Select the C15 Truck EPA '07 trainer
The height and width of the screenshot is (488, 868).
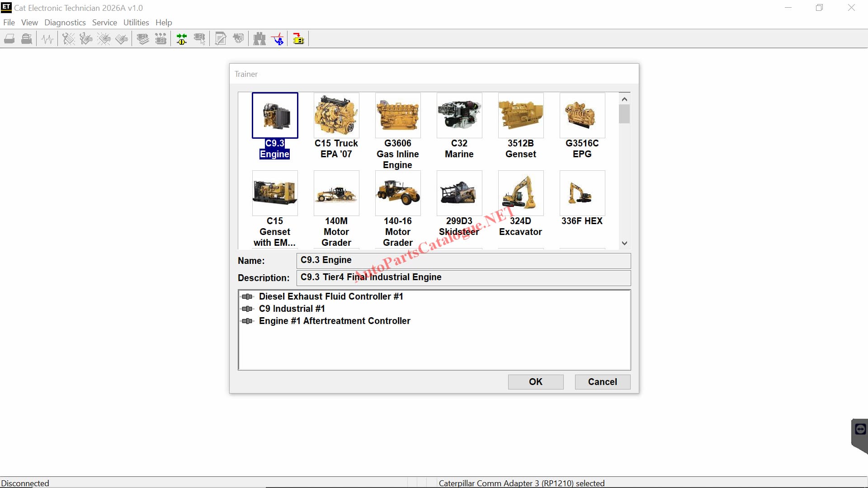(336, 116)
